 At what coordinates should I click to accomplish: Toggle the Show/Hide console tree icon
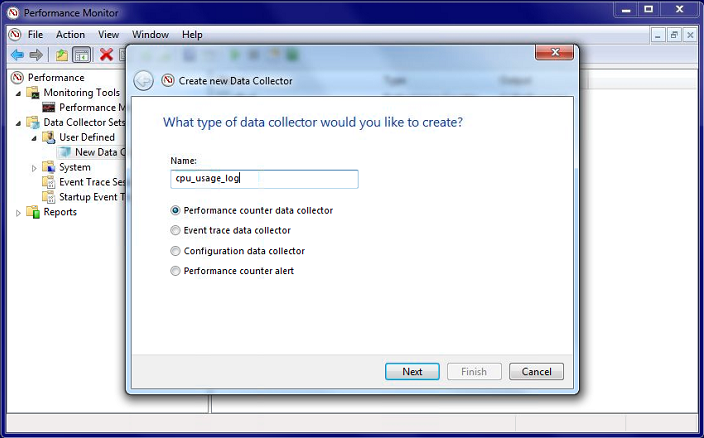tap(82, 55)
